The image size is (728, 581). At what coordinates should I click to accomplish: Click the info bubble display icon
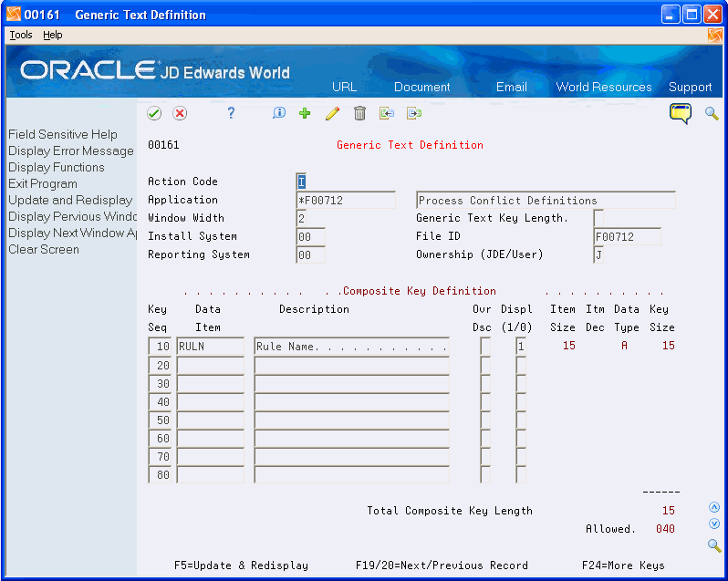pyautogui.click(x=279, y=113)
